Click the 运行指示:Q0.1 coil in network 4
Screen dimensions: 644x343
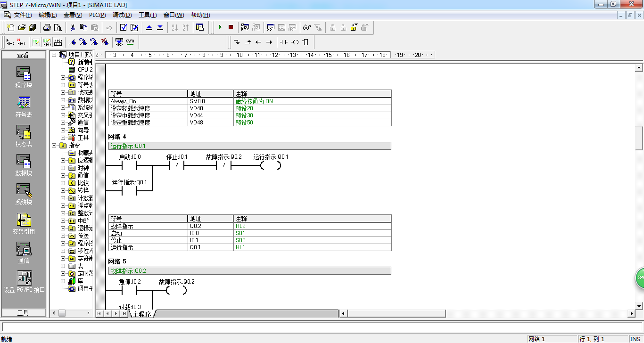click(271, 165)
